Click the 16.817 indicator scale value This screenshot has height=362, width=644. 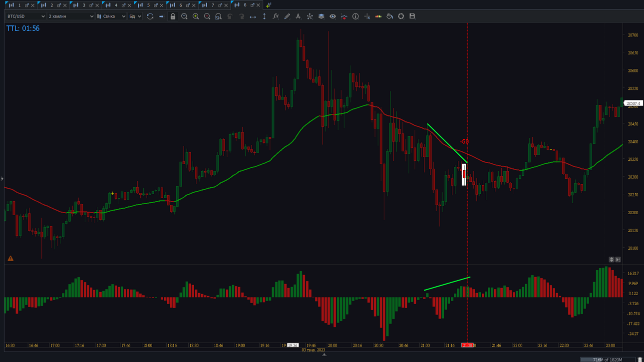633,274
